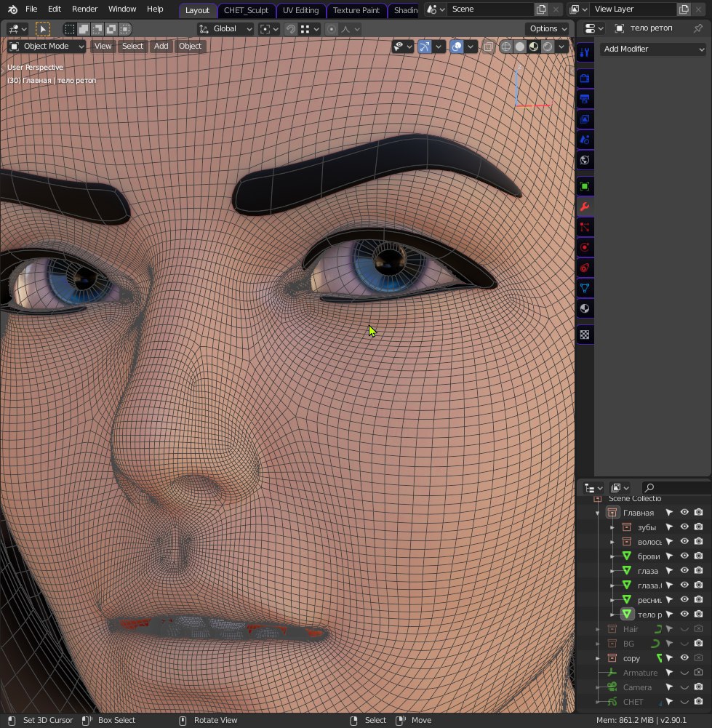Disable render for Camera object

coord(698,687)
